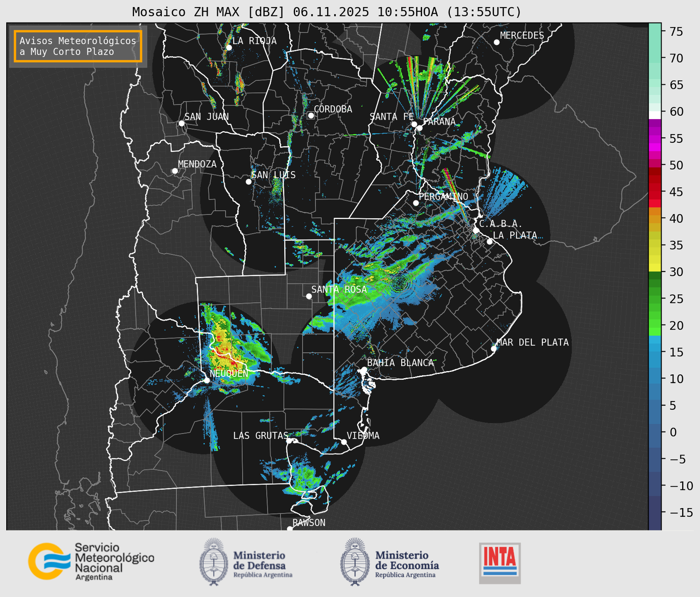Image resolution: width=700 pixels, height=597 pixels.
Task: Click the LA RIOJA city marker dot
Action: point(229,48)
